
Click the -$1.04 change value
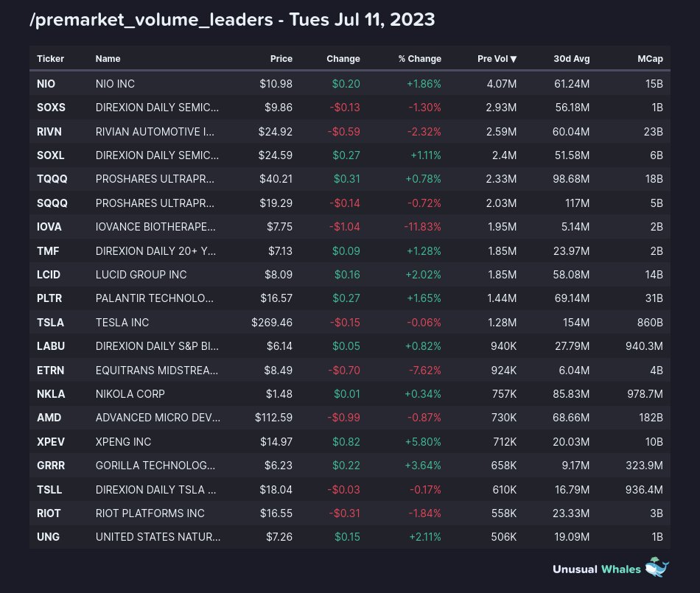pos(345,227)
